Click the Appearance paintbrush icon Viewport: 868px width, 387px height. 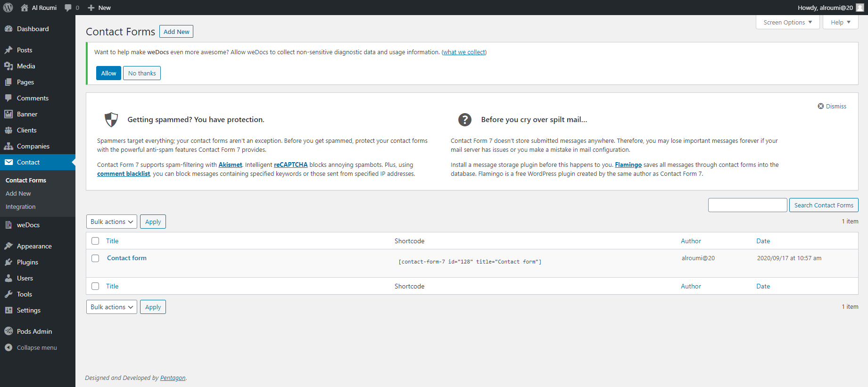click(x=8, y=246)
